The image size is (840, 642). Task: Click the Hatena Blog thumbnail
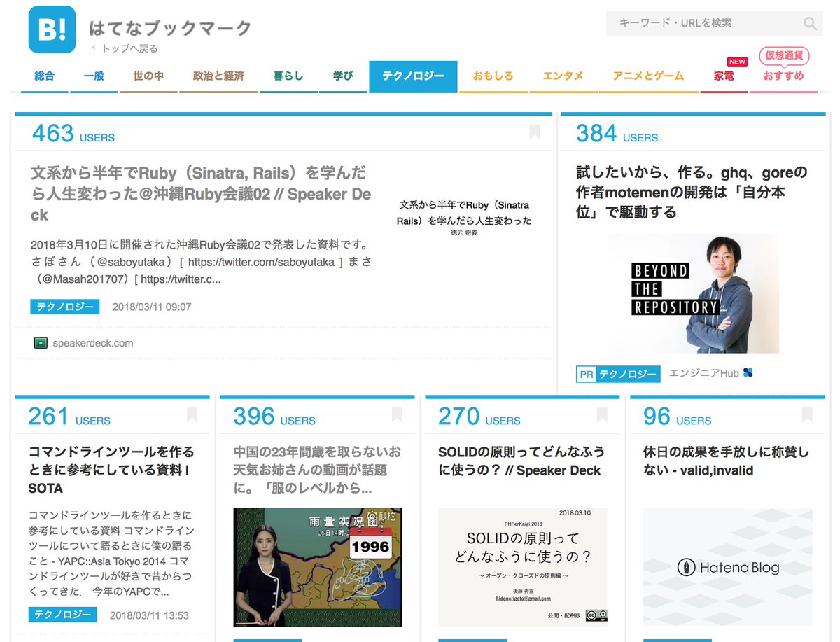pyautogui.click(x=728, y=567)
